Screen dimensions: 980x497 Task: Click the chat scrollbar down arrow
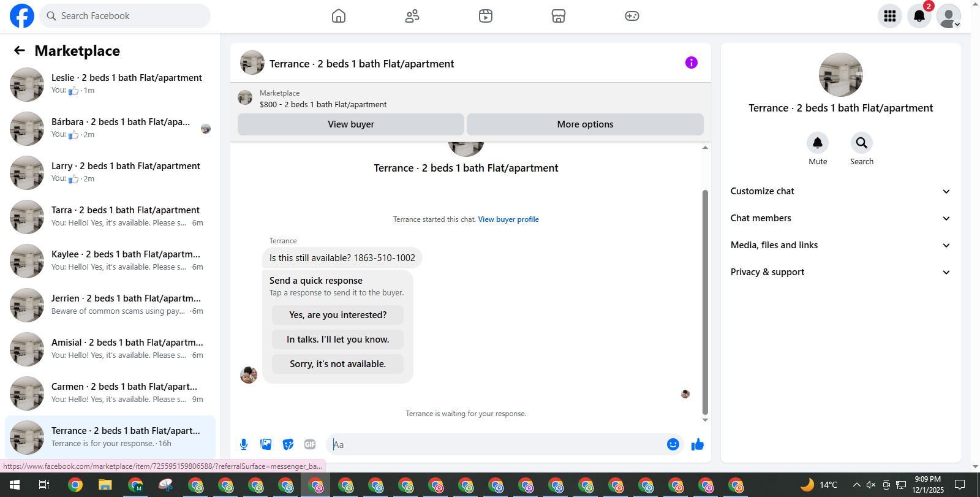pos(705,420)
